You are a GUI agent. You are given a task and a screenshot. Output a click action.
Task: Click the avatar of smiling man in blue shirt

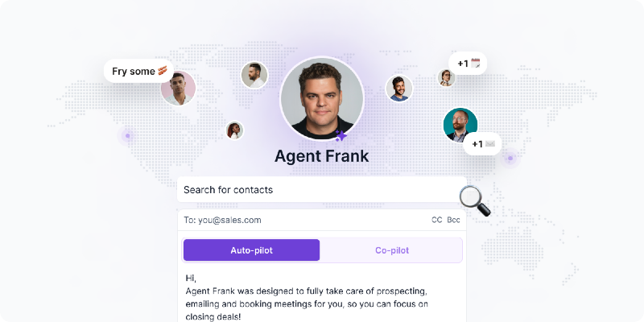click(x=398, y=89)
